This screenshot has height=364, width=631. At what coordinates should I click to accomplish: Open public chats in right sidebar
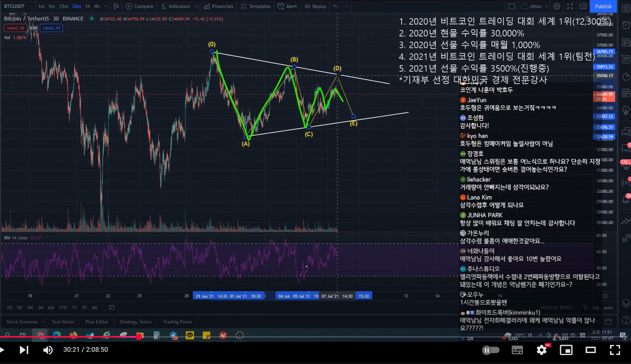click(x=625, y=131)
